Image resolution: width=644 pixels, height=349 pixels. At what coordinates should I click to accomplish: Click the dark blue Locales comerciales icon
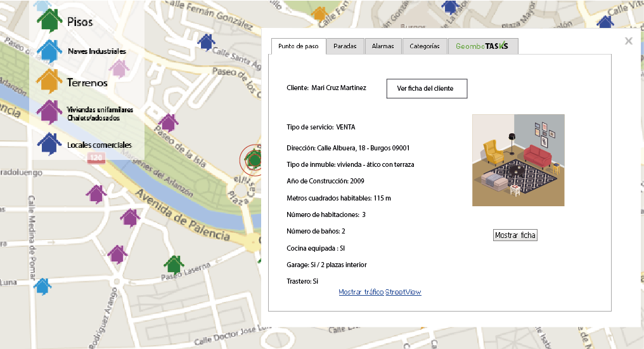tap(49, 144)
